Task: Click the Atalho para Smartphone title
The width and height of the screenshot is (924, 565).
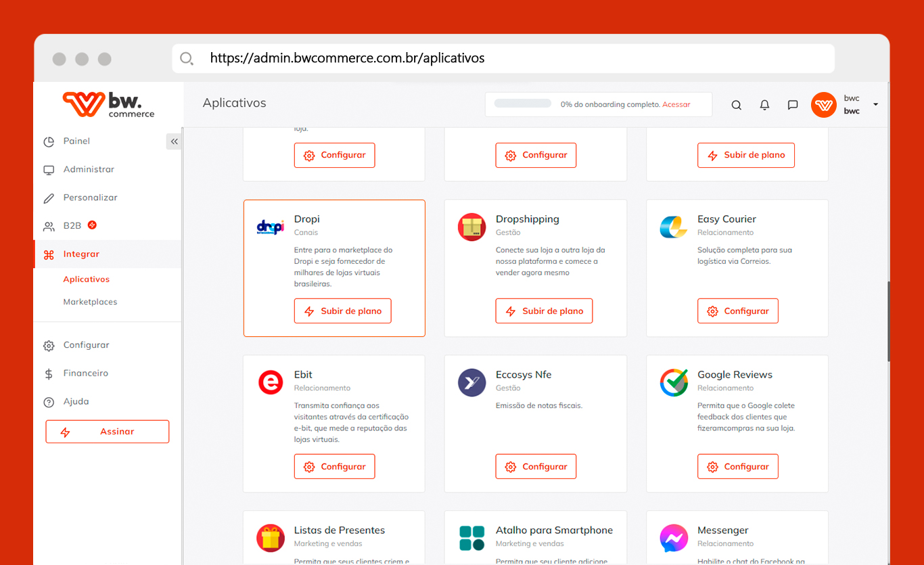Action: click(x=554, y=530)
